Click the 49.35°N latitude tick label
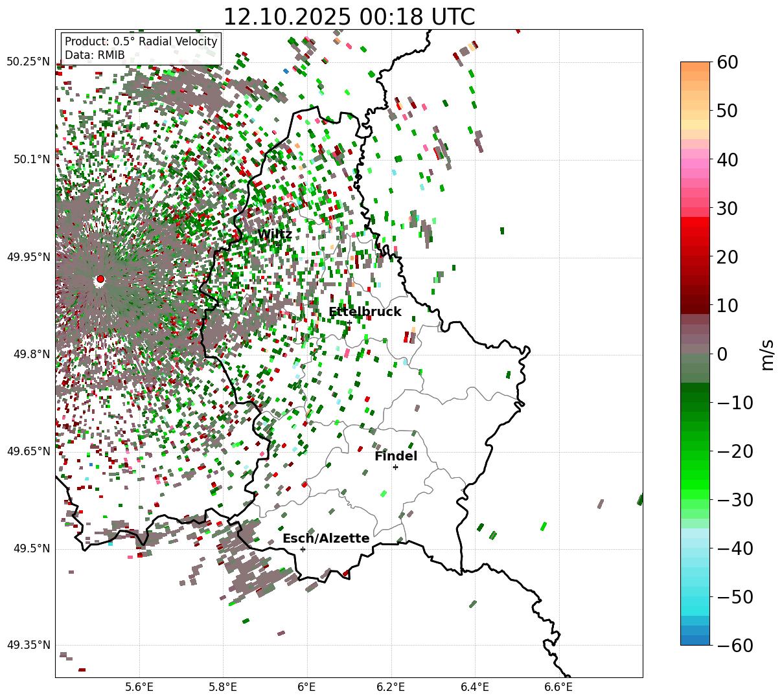Image resolution: width=782 pixels, height=700 pixels. coord(29,645)
